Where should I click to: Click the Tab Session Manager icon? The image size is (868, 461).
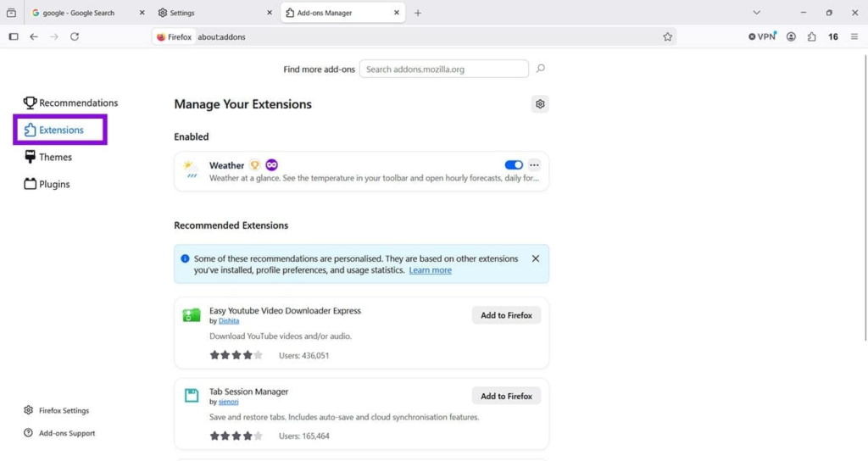192,395
